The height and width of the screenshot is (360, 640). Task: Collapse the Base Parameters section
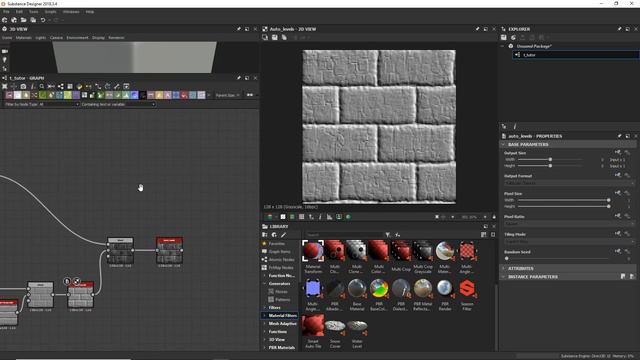[503, 144]
